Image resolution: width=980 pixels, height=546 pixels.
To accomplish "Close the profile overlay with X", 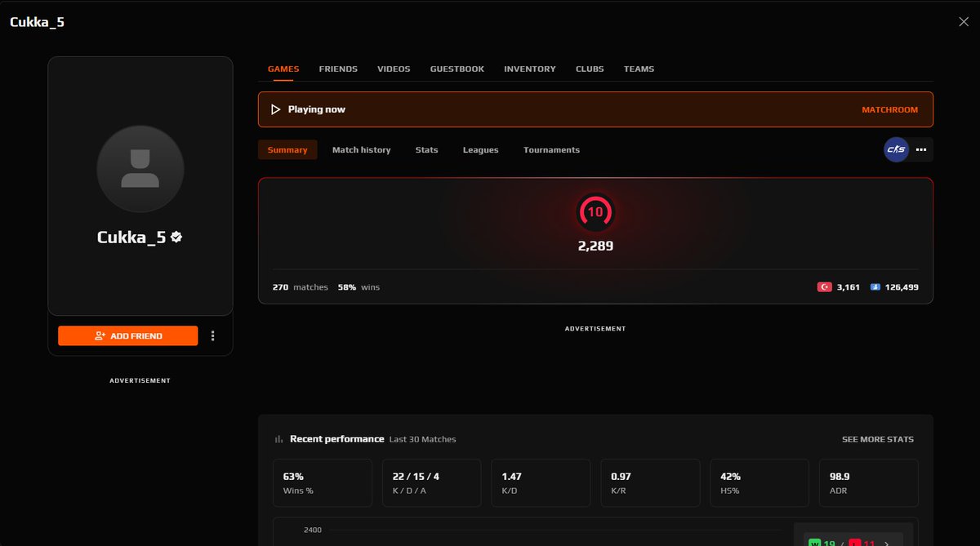I will coord(964,22).
